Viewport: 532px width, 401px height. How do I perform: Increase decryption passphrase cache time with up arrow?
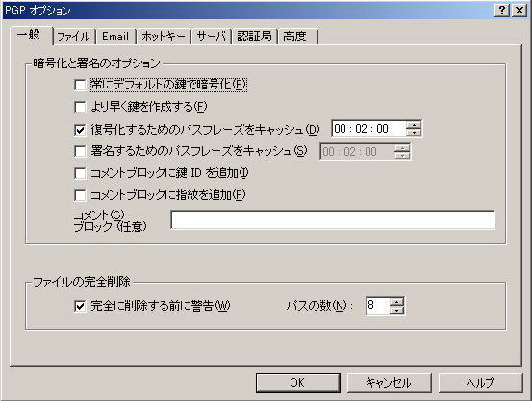414,125
